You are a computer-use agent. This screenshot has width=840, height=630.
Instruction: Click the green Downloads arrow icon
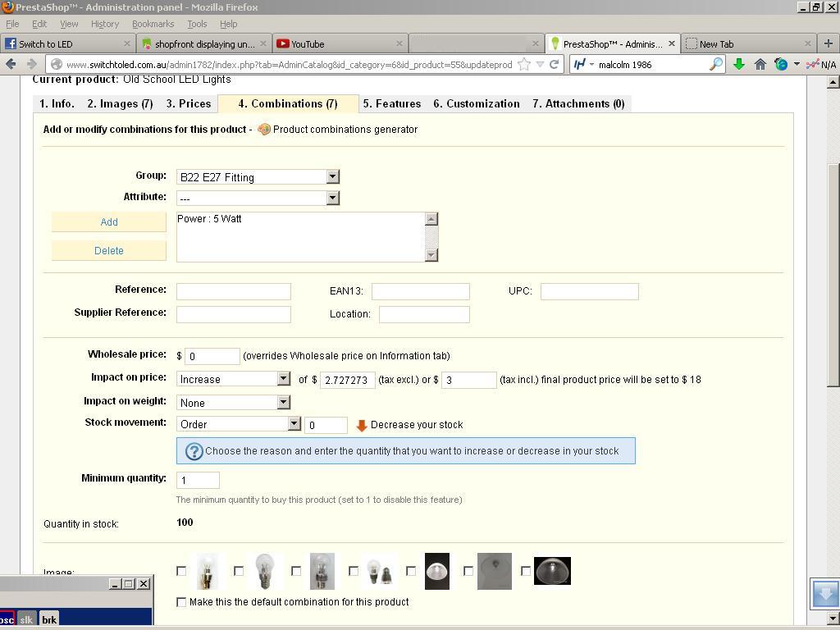point(739,64)
